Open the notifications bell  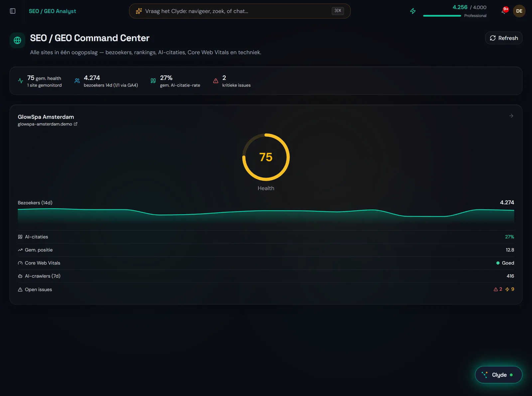tap(504, 11)
